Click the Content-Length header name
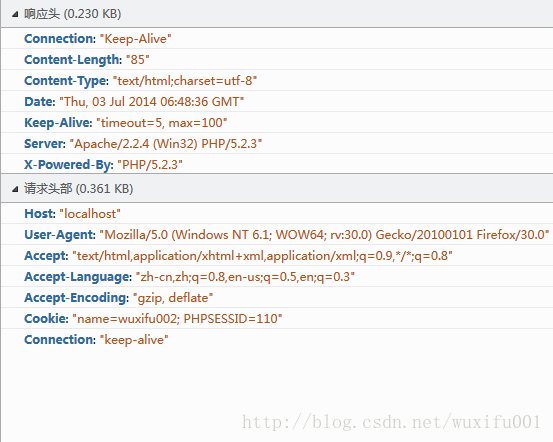Screen dimensions: 553x442 coord(73,60)
